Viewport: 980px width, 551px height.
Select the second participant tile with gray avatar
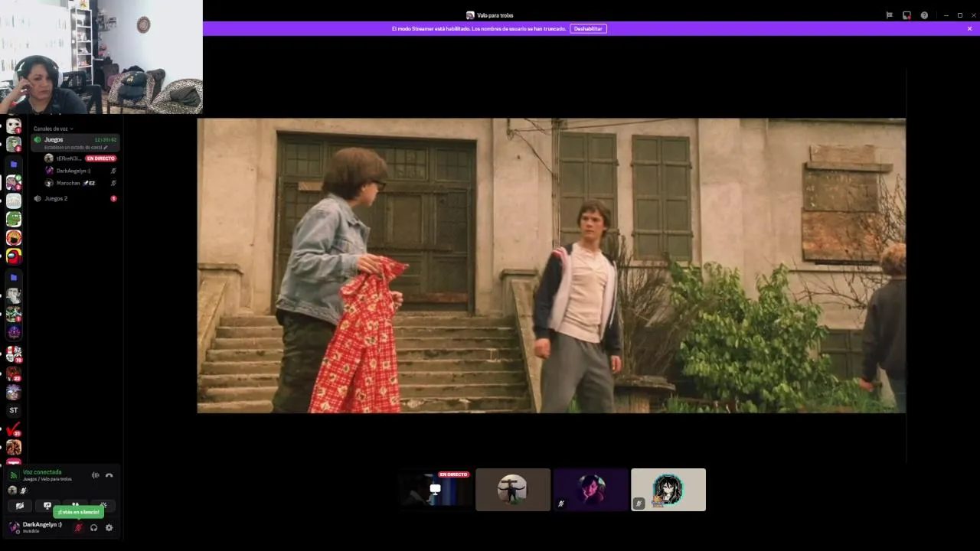tap(513, 490)
